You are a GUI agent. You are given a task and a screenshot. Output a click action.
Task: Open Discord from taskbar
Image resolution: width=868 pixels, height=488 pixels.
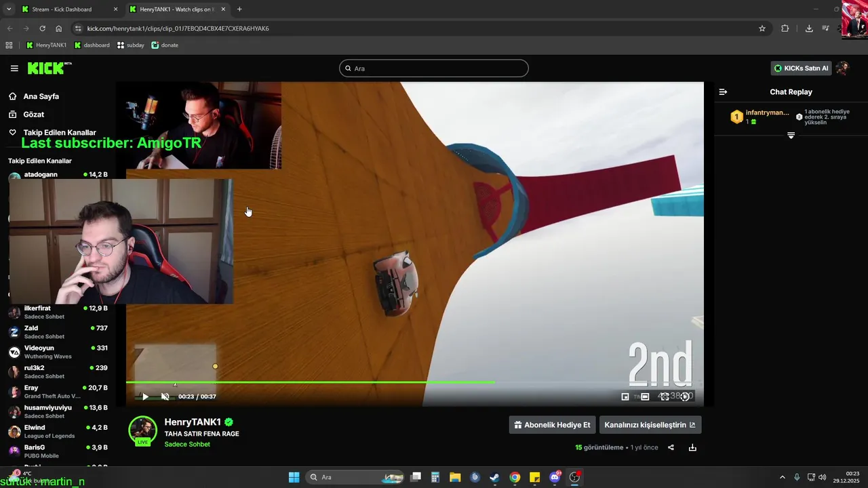coord(555,477)
